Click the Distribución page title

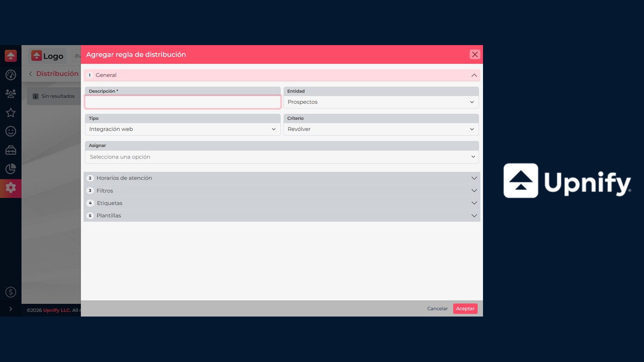[57, 74]
